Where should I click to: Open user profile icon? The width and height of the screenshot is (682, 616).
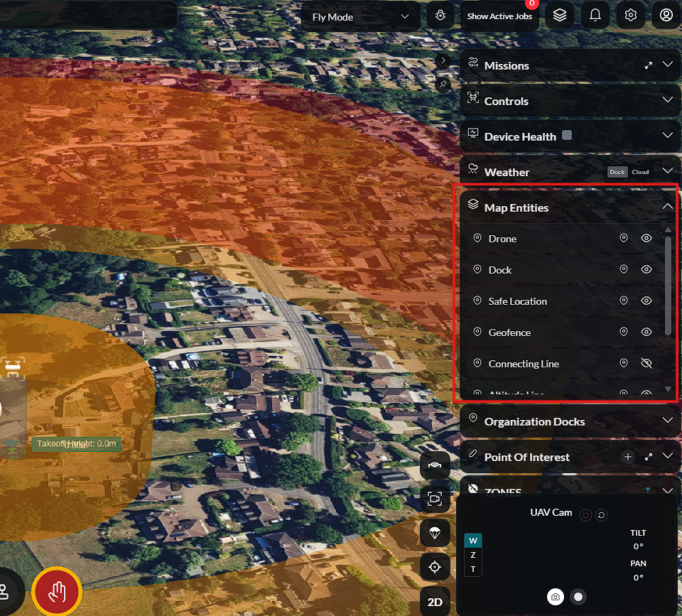coord(666,16)
